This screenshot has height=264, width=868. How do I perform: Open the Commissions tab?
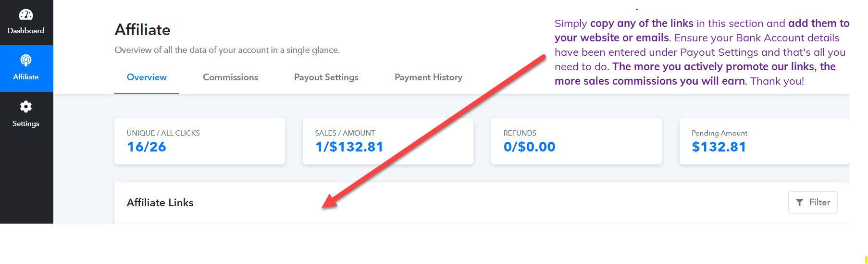[x=230, y=77]
